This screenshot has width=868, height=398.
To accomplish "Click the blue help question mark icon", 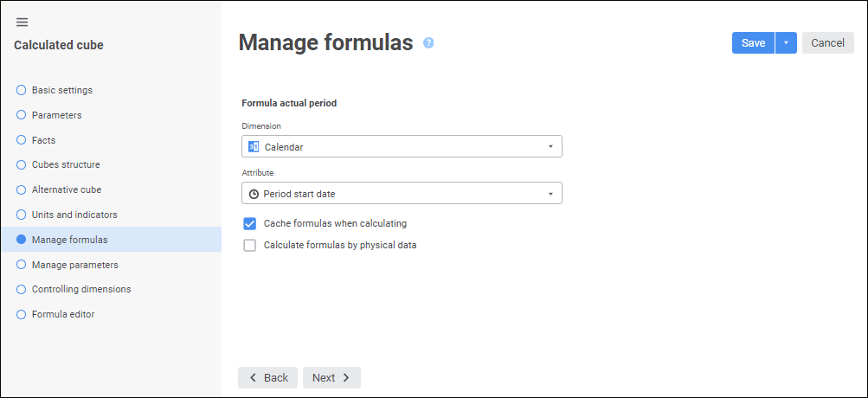I will coord(428,42).
